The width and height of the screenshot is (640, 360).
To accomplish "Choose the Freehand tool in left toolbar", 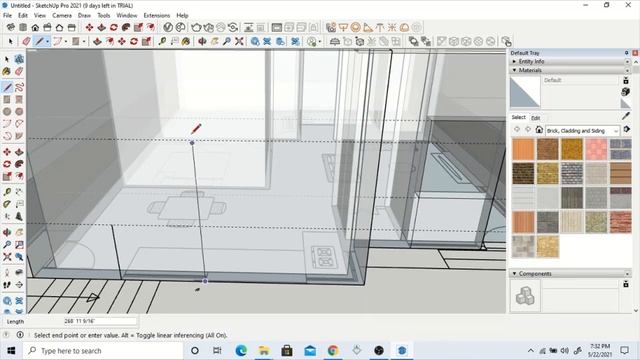I will point(19,87).
